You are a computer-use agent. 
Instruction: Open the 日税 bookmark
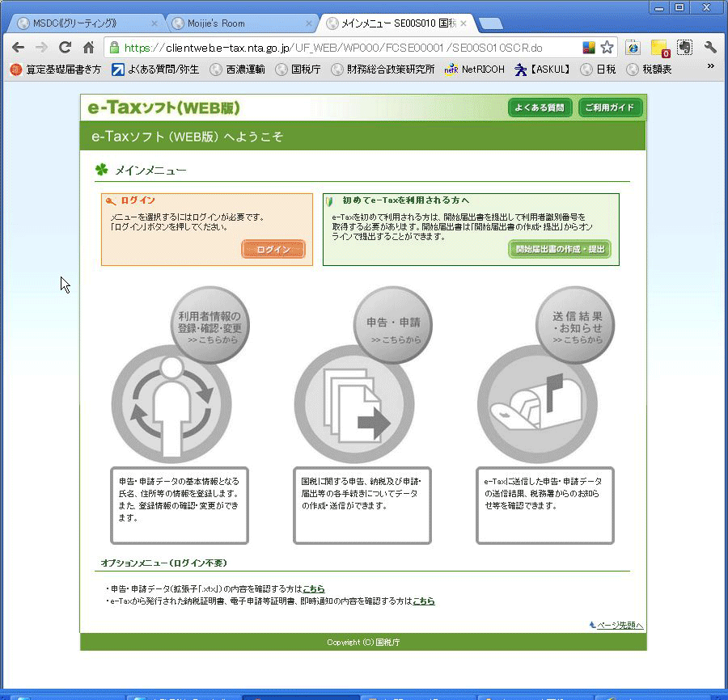599,70
